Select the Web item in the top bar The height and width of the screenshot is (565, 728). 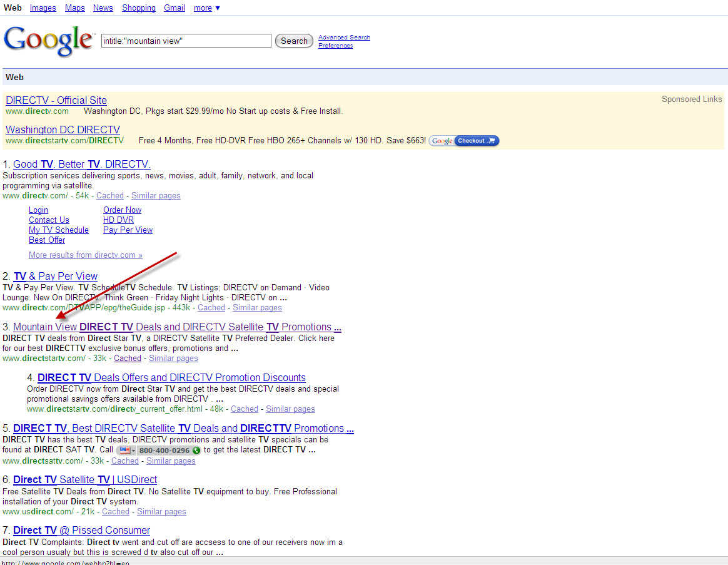pos(13,8)
